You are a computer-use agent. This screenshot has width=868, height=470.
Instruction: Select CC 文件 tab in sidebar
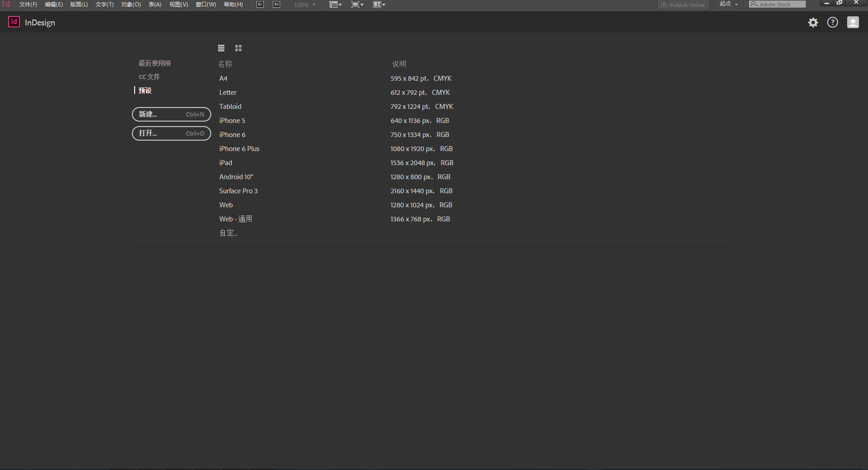[149, 77]
